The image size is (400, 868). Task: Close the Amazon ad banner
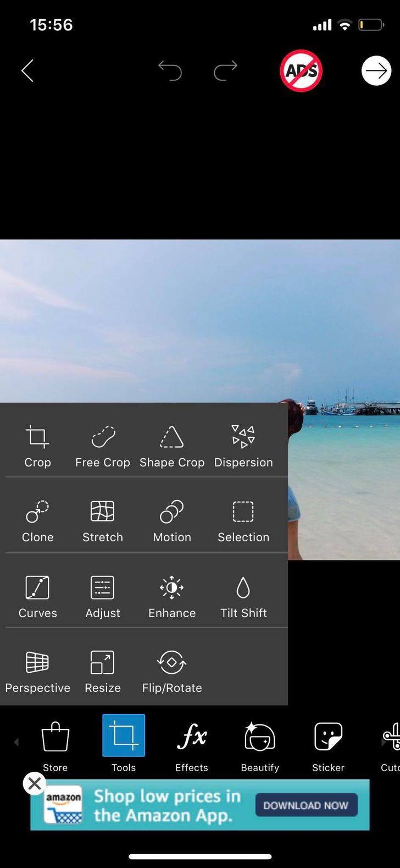34,783
